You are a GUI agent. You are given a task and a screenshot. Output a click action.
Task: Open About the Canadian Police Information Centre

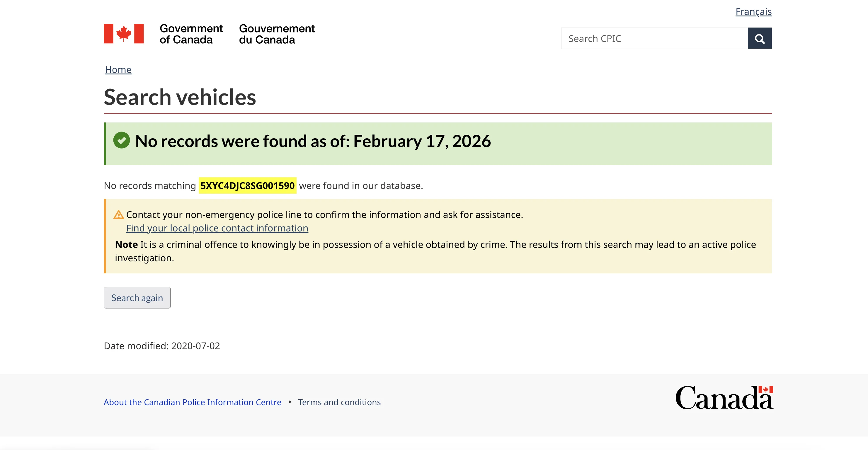[192, 402]
